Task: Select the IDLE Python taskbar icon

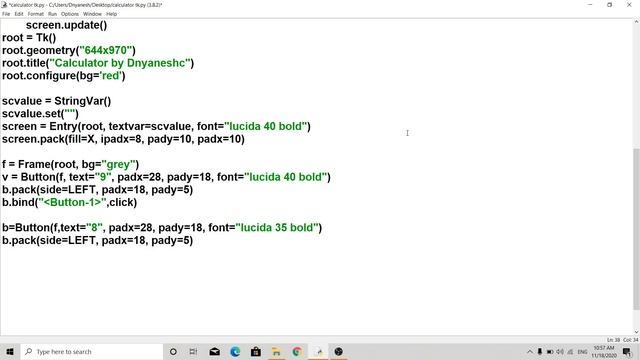Action: 318,351
